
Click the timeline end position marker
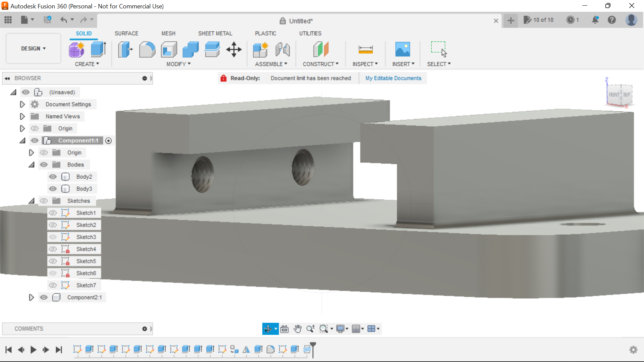(x=313, y=350)
